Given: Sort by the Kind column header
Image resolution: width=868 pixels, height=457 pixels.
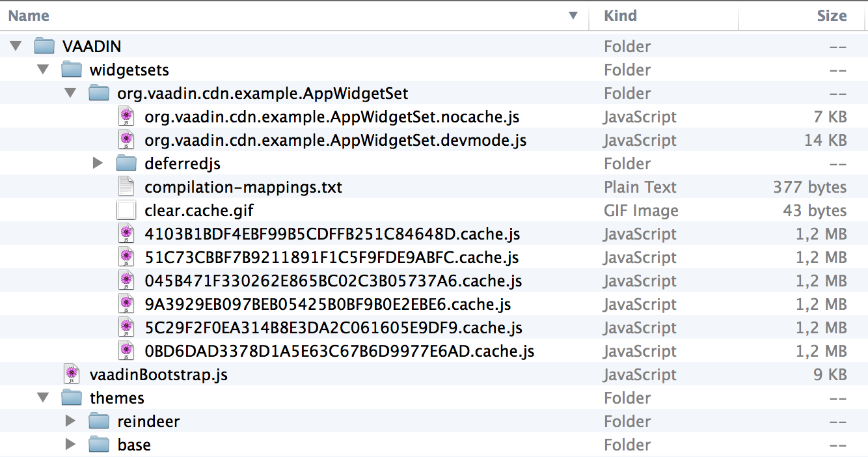Looking at the screenshot, I should coord(620,16).
